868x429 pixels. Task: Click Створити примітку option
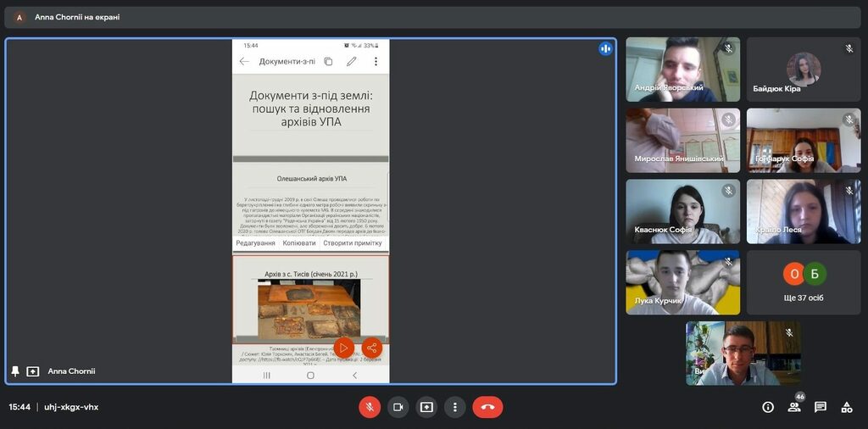pyautogui.click(x=354, y=243)
